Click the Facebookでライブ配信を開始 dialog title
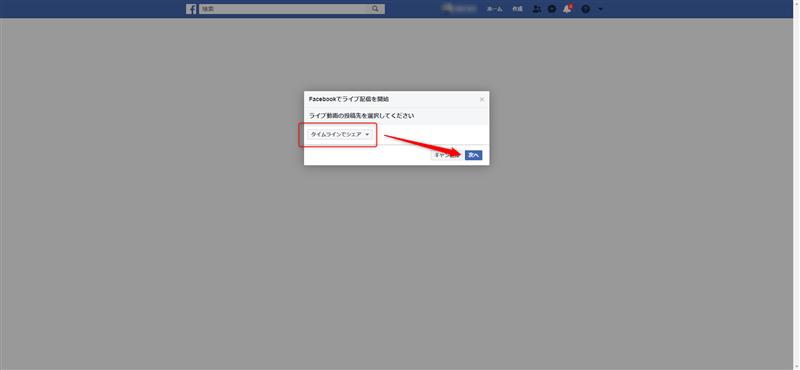 (348, 99)
